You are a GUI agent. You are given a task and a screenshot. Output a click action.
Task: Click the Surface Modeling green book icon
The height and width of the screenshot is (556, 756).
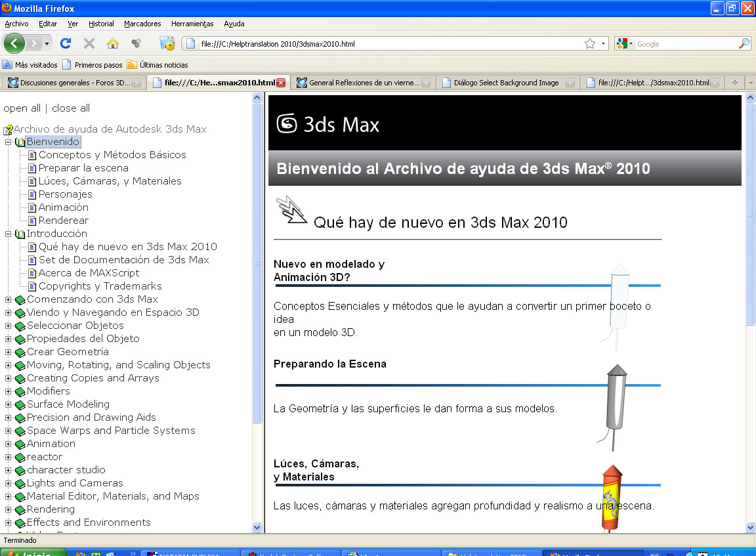(20, 404)
